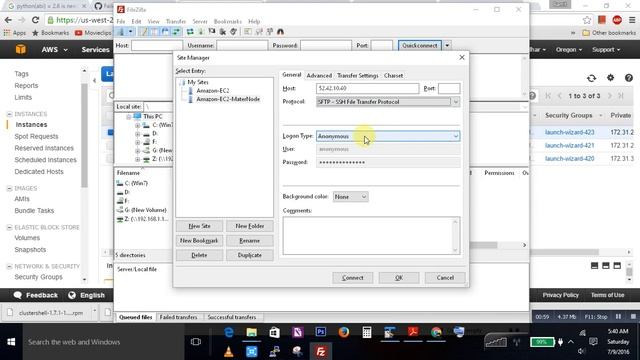The width and height of the screenshot is (640, 360).
Task: Cancel the Site Manager dialog
Action: pyautogui.click(x=445, y=278)
